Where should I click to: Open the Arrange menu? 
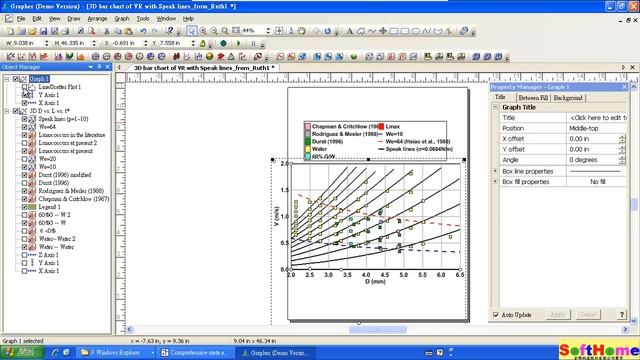pyautogui.click(x=97, y=19)
